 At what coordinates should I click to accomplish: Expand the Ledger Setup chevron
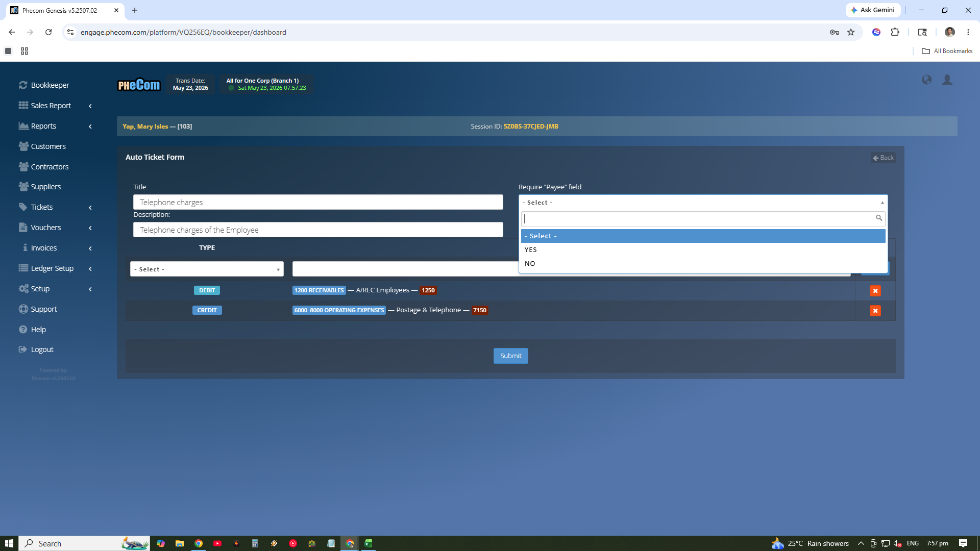click(x=90, y=268)
